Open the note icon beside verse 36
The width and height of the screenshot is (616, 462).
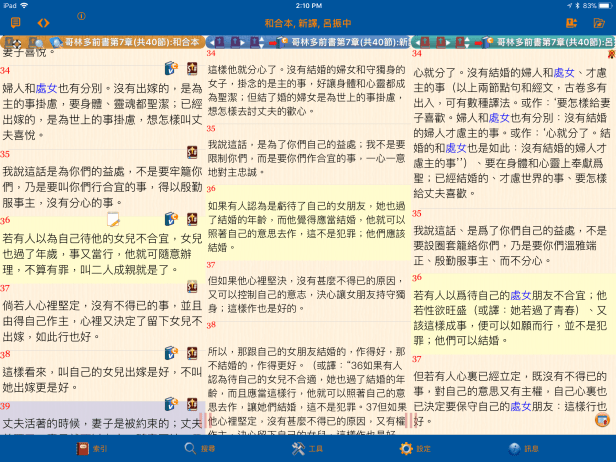point(113,219)
